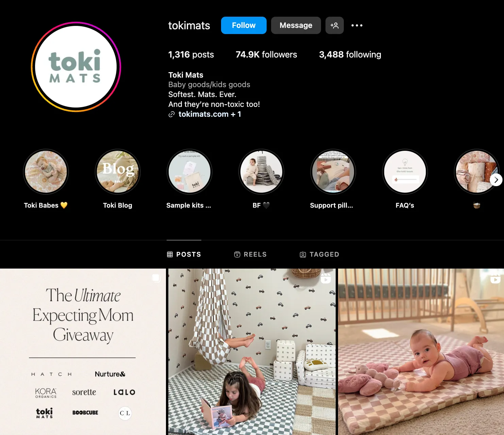Open the FAQ's highlight
The height and width of the screenshot is (435, 504).
click(x=405, y=172)
